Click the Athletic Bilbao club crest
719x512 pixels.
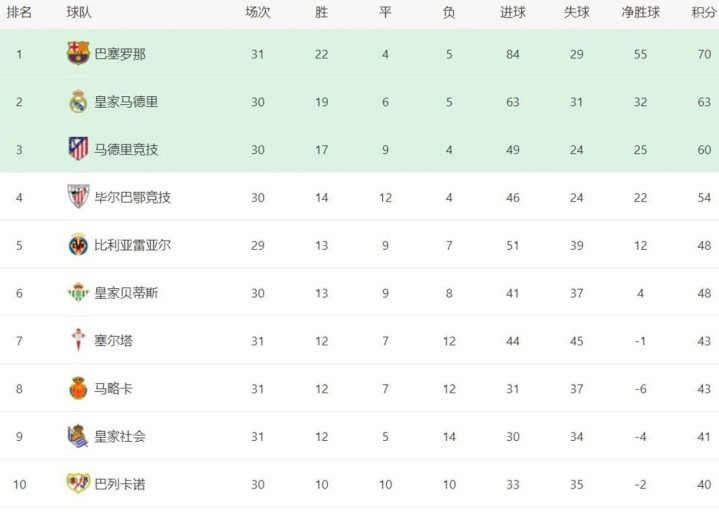pyautogui.click(x=78, y=197)
